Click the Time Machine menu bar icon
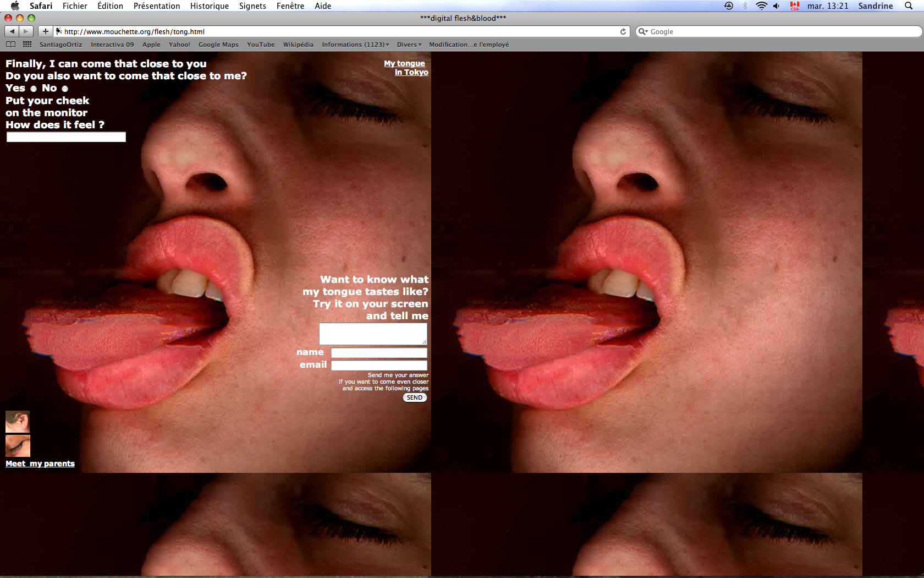This screenshot has height=578, width=924. coord(729,6)
